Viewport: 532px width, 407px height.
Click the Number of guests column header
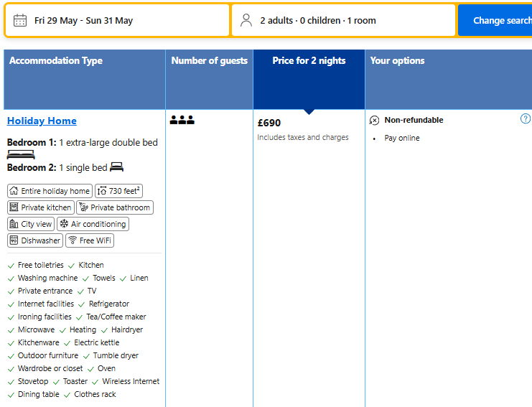(209, 61)
